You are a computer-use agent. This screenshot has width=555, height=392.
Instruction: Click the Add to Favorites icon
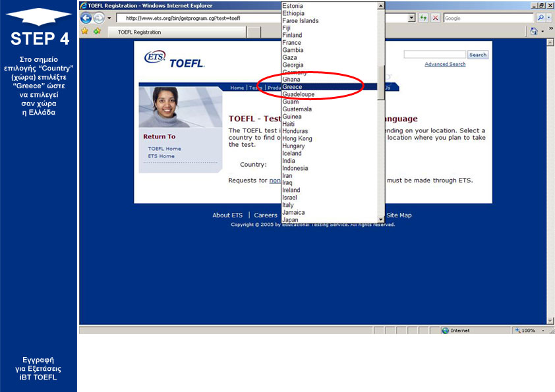[x=97, y=31]
